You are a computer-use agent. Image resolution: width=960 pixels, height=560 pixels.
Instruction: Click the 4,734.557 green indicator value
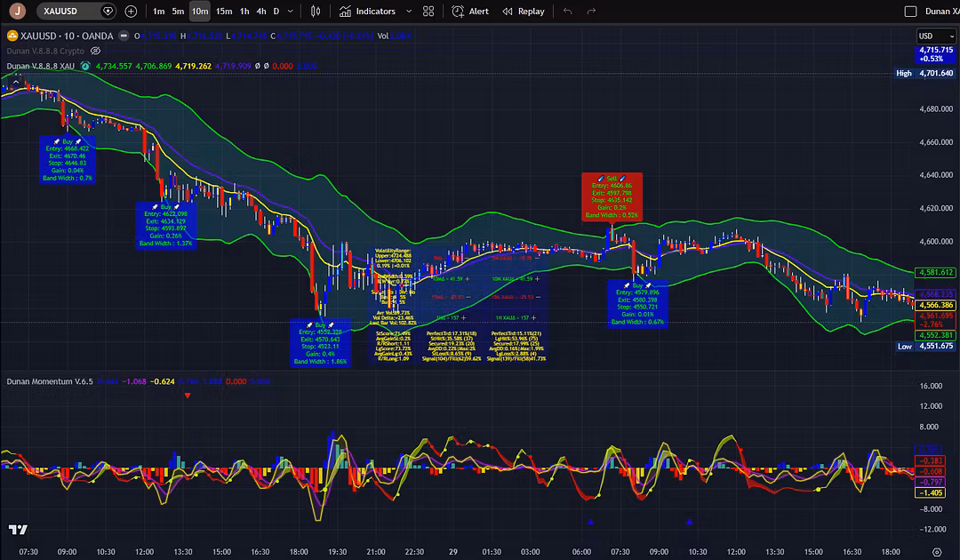[113, 66]
